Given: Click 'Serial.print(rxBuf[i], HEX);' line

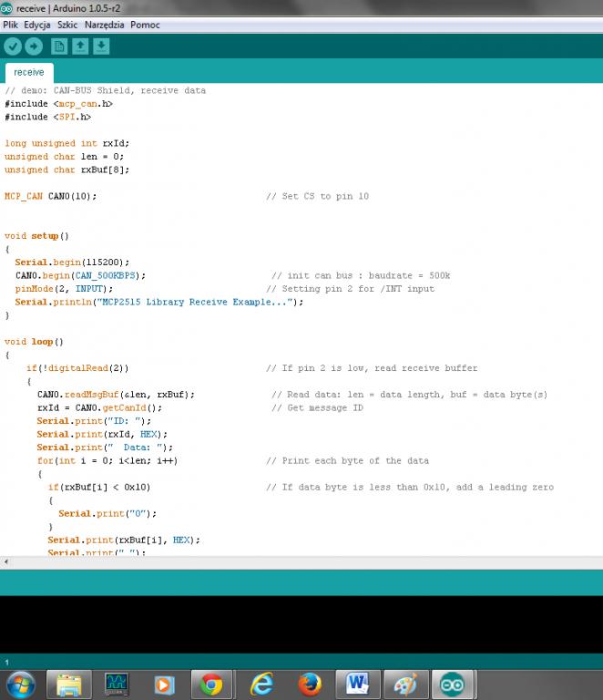Looking at the screenshot, I should click(124, 540).
